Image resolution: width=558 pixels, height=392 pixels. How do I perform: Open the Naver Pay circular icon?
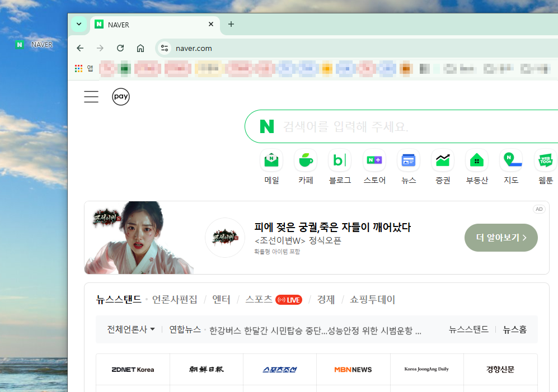coord(121,97)
